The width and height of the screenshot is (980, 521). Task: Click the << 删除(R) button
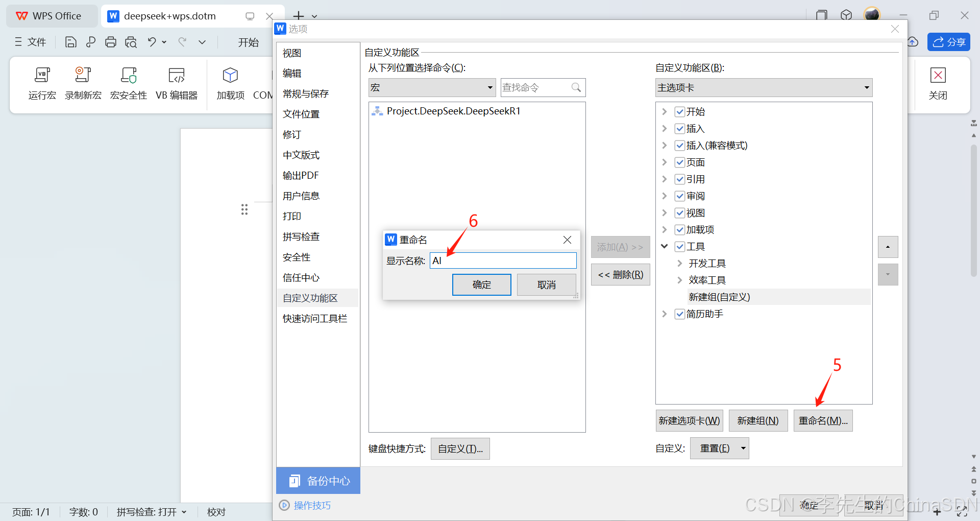tap(620, 275)
